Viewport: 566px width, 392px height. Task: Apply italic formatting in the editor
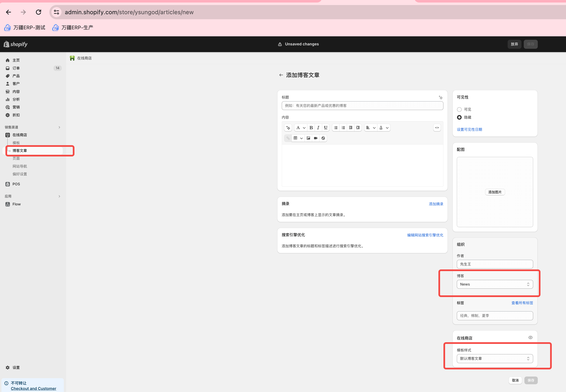pyautogui.click(x=318, y=128)
